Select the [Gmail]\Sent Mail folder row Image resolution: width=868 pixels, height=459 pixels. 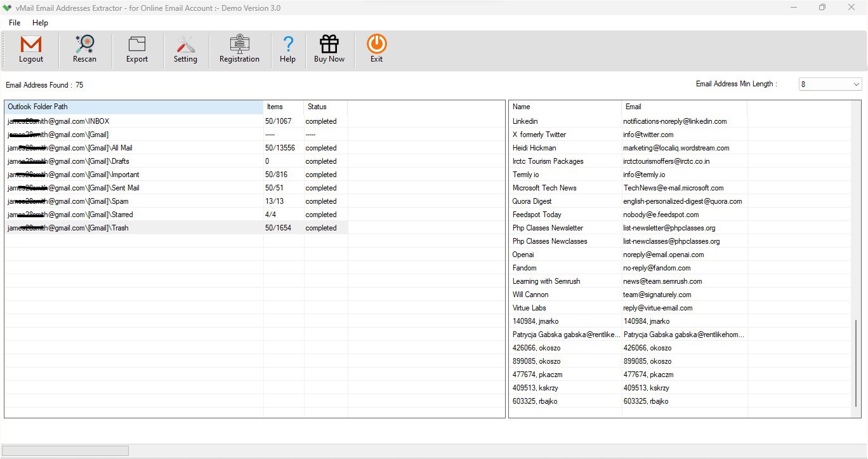click(176, 188)
